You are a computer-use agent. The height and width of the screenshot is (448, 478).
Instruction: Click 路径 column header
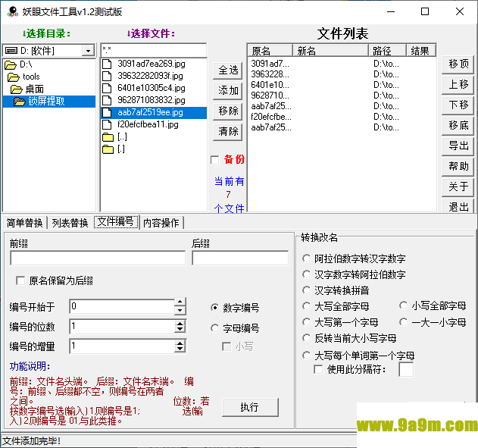click(387, 51)
